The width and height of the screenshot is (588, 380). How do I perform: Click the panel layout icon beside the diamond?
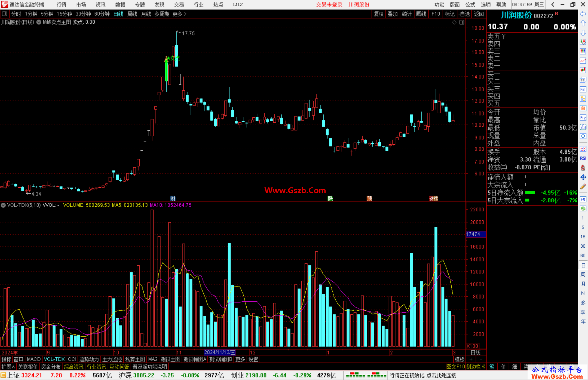click(462, 22)
